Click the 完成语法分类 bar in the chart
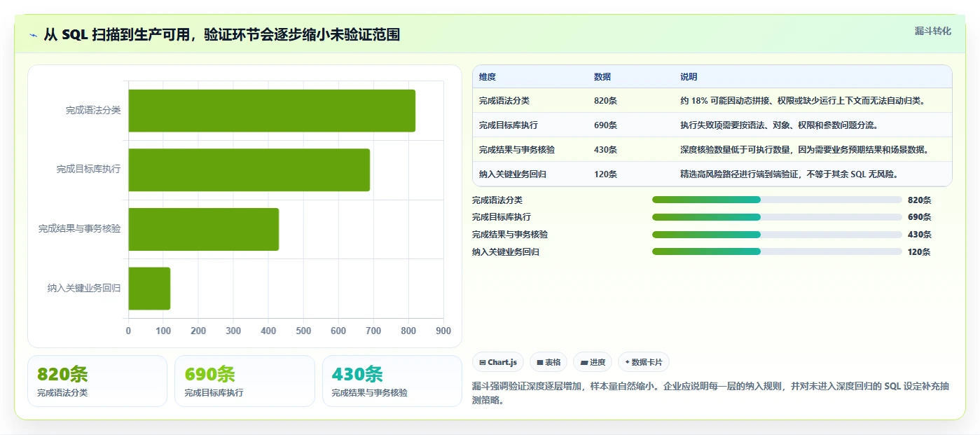Screen dimensions: 980x435 click(272, 111)
